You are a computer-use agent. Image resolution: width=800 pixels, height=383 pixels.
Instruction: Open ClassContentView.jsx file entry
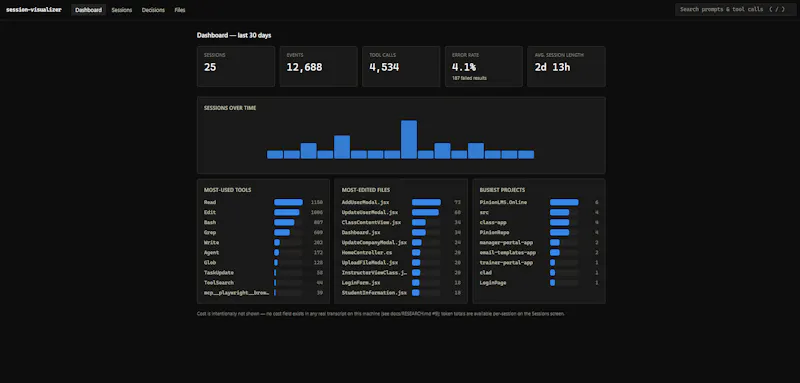pyautogui.click(x=371, y=222)
